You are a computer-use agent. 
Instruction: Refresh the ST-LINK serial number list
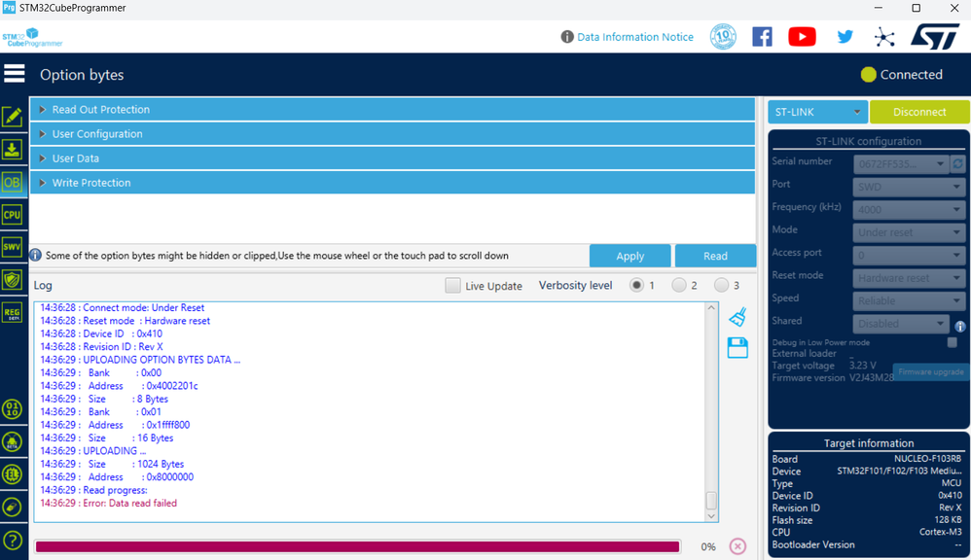[x=958, y=164]
